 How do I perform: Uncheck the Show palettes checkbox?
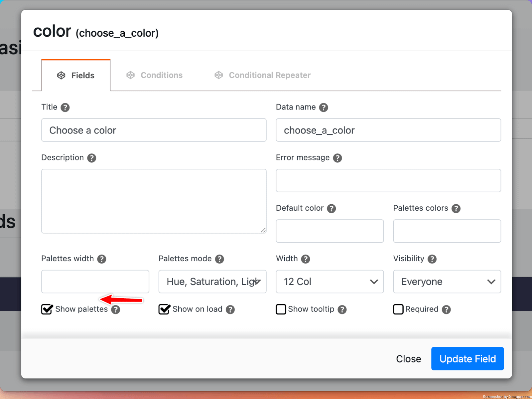(x=47, y=309)
